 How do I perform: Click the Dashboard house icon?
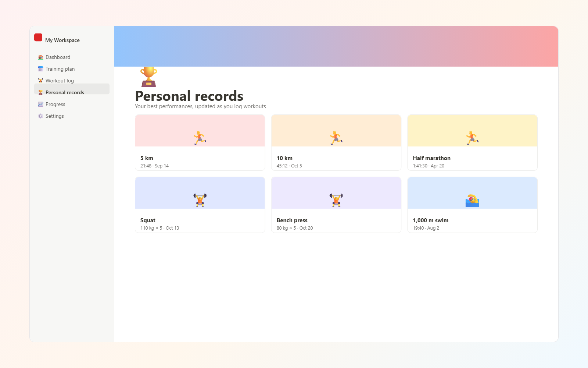[40, 57]
